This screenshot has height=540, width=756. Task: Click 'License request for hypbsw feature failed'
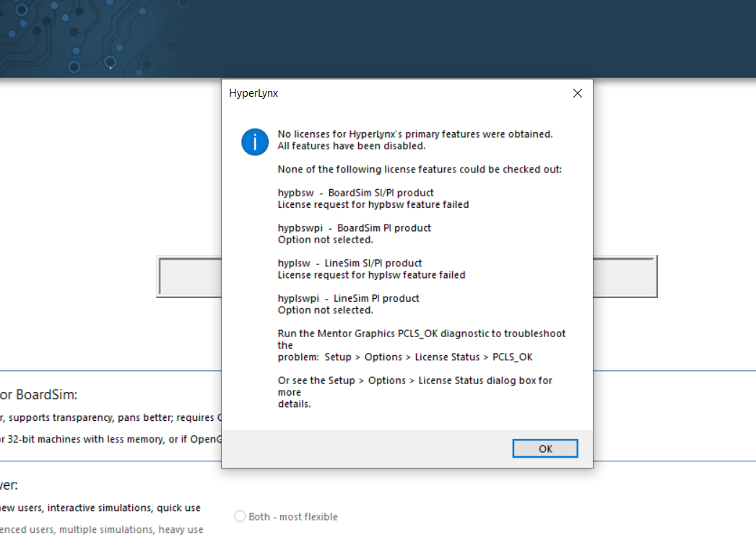click(373, 204)
